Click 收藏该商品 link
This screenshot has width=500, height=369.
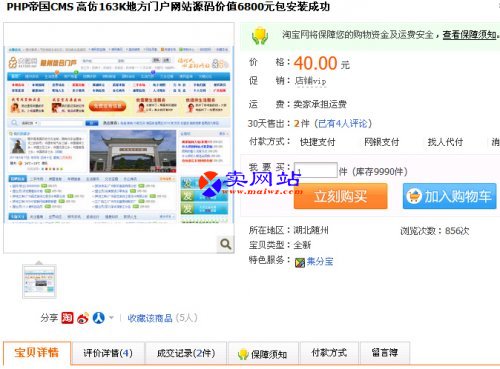click(x=150, y=318)
